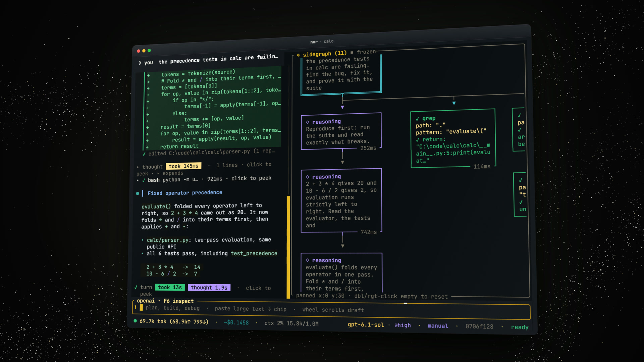Image resolution: width=644 pixels, height=362 pixels.
Task: Click the 'openai' provider label
Action: point(146,301)
